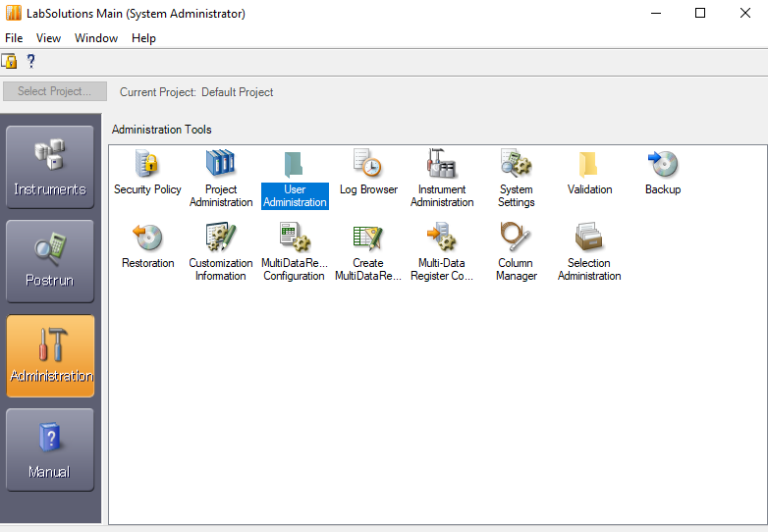The width and height of the screenshot is (768, 532).
Task: Select the Administration sidebar button
Action: click(x=50, y=355)
